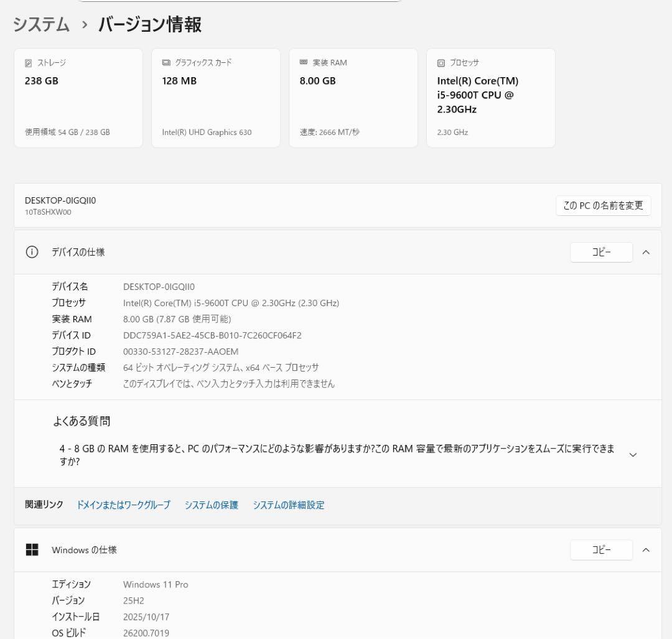
Task: Collapse the Windows の仕様 section chevron
Action: click(x=646, y=549)
